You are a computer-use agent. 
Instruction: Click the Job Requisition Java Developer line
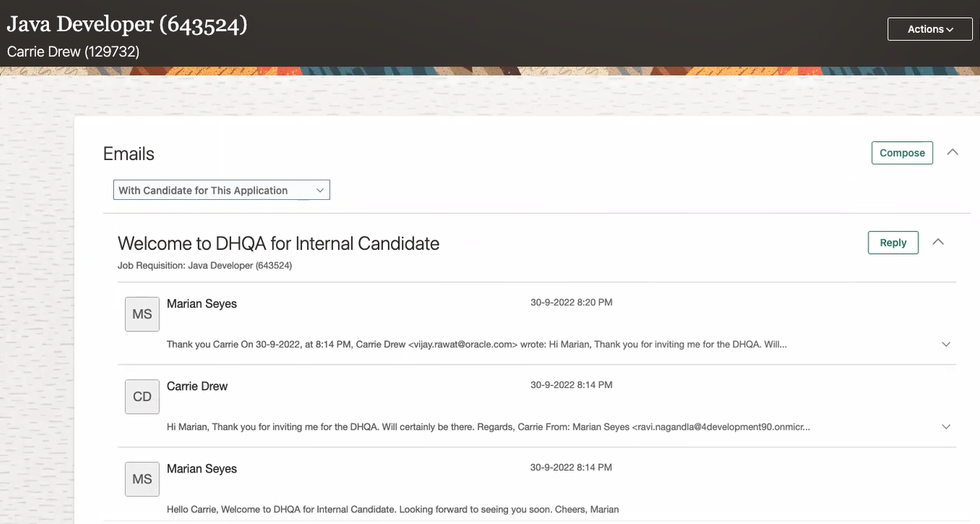pos(204,266)
